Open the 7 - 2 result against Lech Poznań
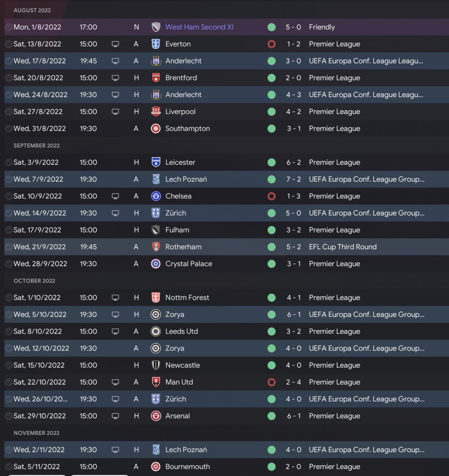 294,179
